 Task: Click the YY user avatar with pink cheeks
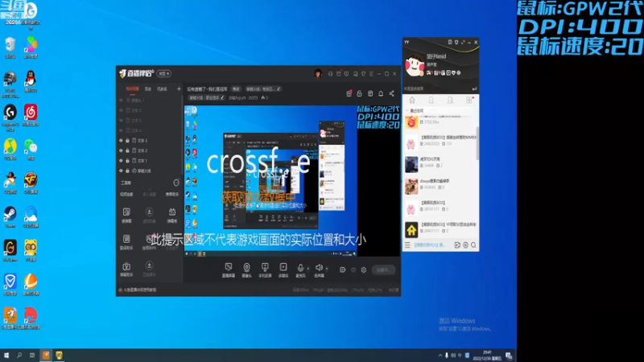click(x=414, y=66)
